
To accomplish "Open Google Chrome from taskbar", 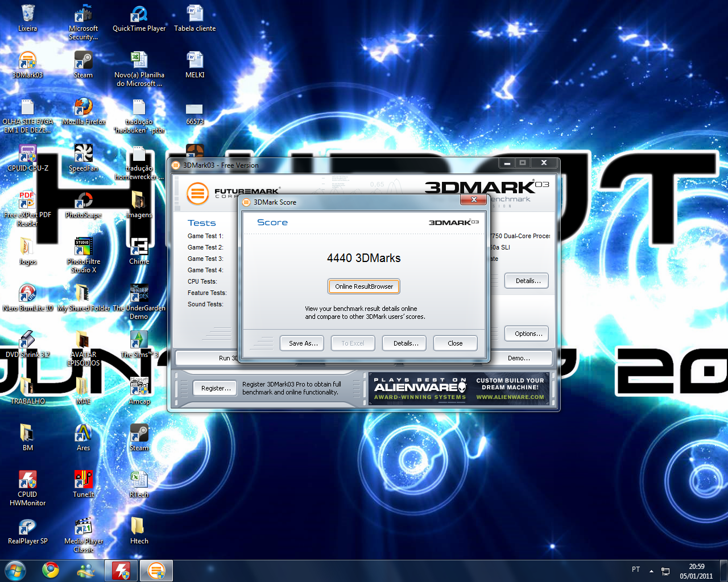I will point(51,570).
